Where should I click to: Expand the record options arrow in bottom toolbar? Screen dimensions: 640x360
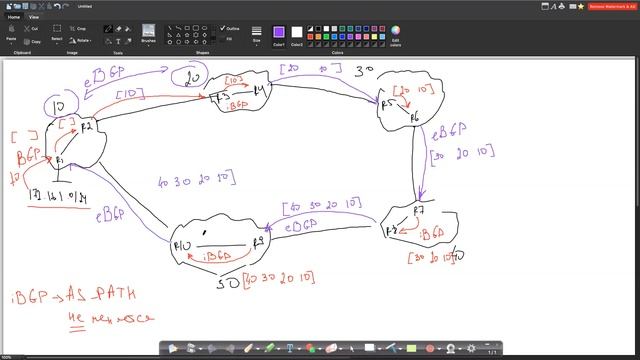(439, 349)
